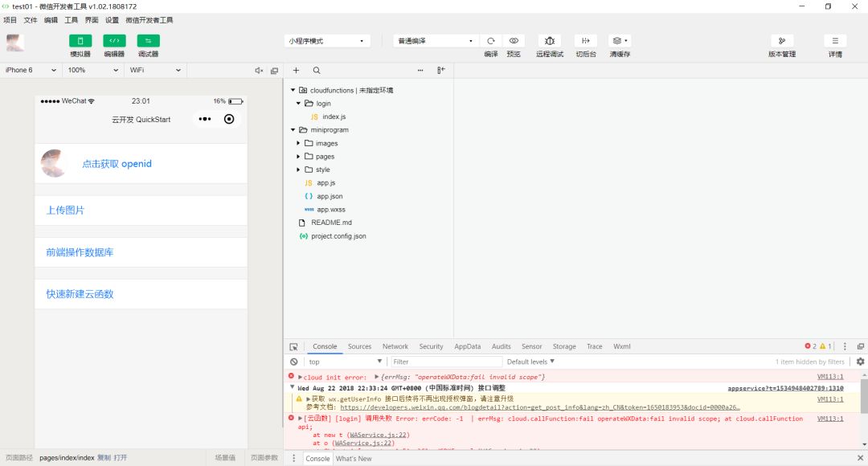868x466 pixels.
Task: Expand the images folder
Action: (298, 143)
